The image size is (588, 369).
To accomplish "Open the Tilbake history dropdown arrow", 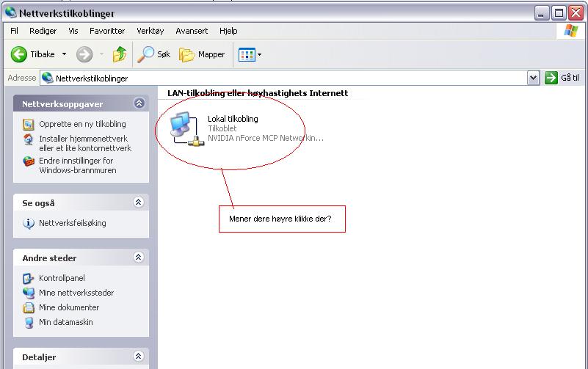I will point(64,54).
